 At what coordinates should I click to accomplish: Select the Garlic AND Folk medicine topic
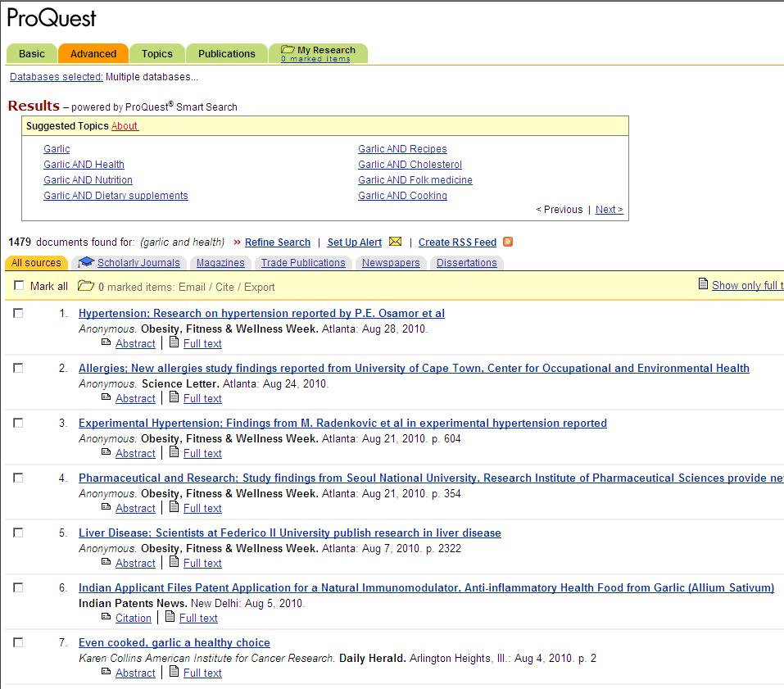415,180
